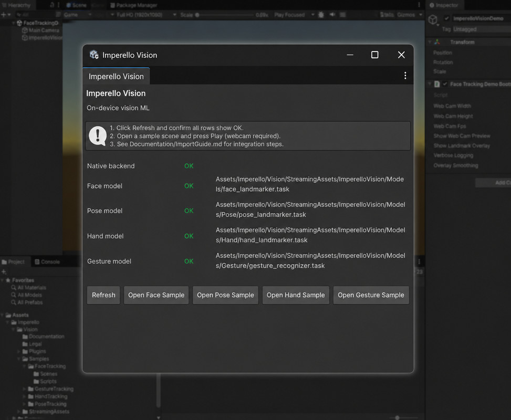511x420 pixels.
Task: Switch to the Package Manager tab
Action: (x=133, y=5)
